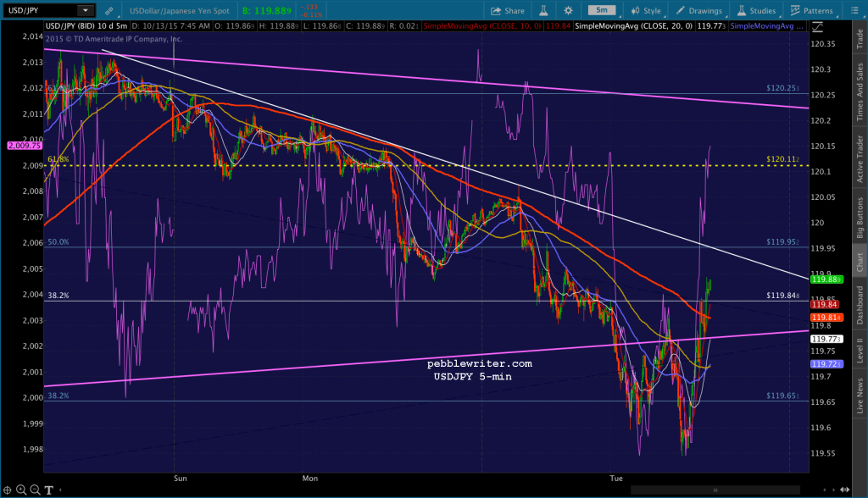Open the Level II side tab
Image resolution: width=868 pixels, height=498 pixels.
[860, 351]
